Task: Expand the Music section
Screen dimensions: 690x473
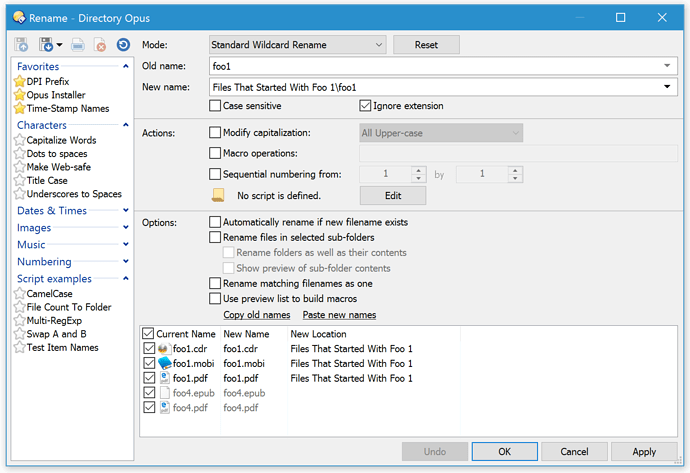Action: tap(126, 245)
